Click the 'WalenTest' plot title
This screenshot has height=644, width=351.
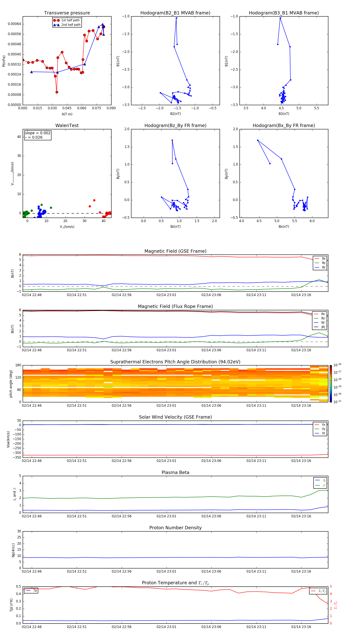[67, 125]
